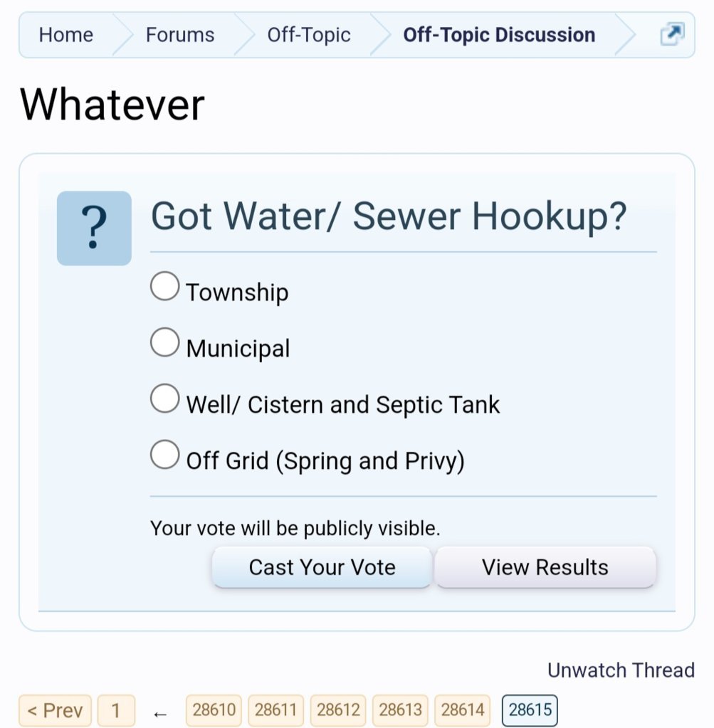Open the Off-Topic breadcrumb
The width and height of the screenshot is (714, 728).
[309, 35]
